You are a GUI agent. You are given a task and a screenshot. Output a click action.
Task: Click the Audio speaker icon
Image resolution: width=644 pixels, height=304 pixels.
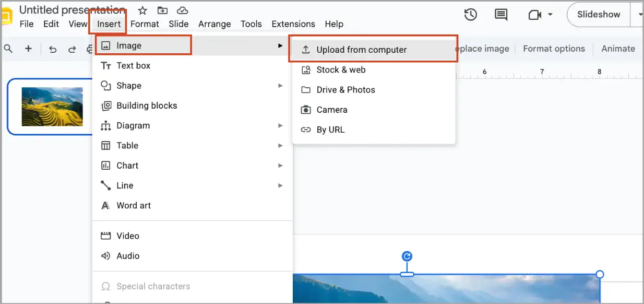pyautogui.click(x=106, y=256)
